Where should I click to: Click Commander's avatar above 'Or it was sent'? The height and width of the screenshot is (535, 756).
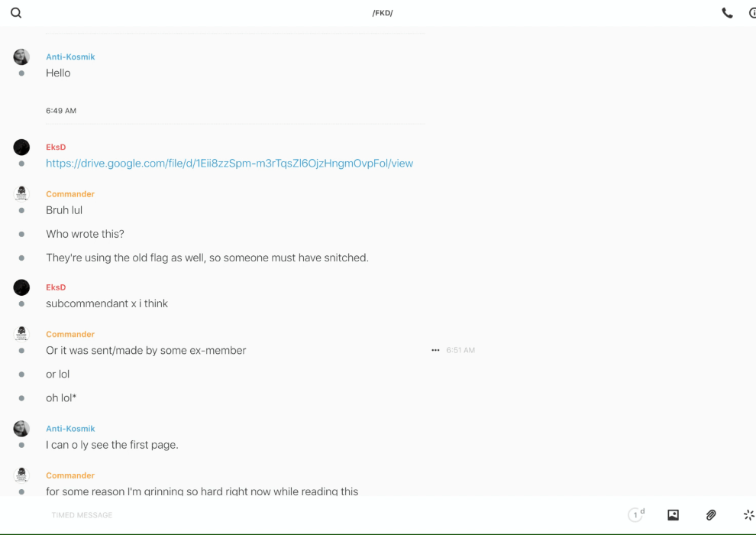click(21, 333)
